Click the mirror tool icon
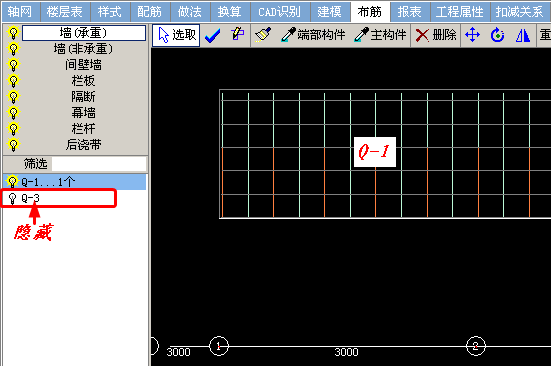551x366 pixels. click(x=523, y=35)
